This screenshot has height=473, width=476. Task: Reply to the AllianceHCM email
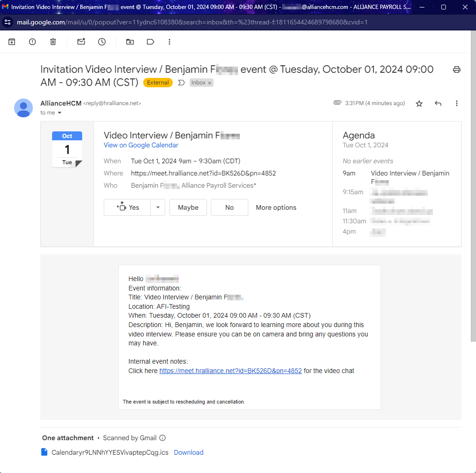point(438,103)
